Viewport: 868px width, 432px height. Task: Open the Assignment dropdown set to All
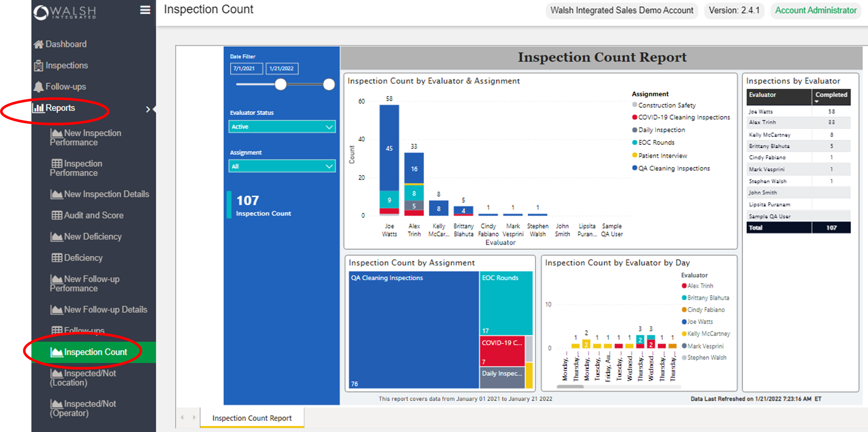(x=281, y=166)
